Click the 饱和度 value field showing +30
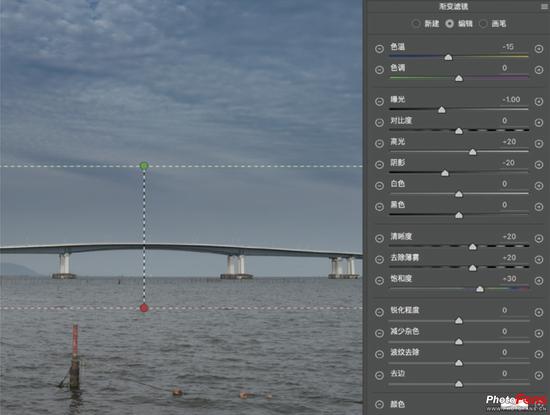550x415 pixels. 509,279
